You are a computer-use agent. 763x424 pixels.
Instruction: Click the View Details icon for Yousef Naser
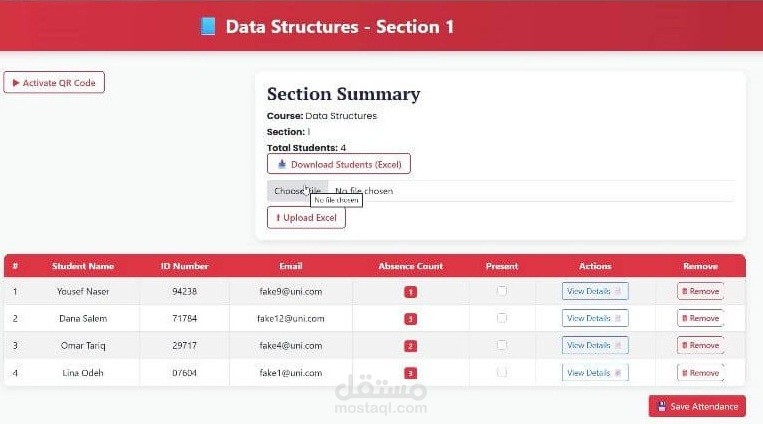pos(618,291)
